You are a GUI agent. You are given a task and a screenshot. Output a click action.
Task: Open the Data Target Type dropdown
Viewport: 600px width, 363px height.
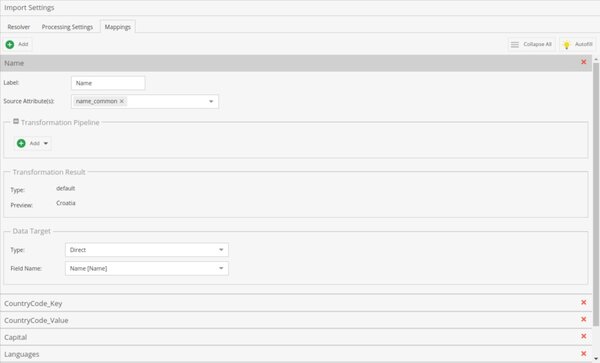pos(221,249)
